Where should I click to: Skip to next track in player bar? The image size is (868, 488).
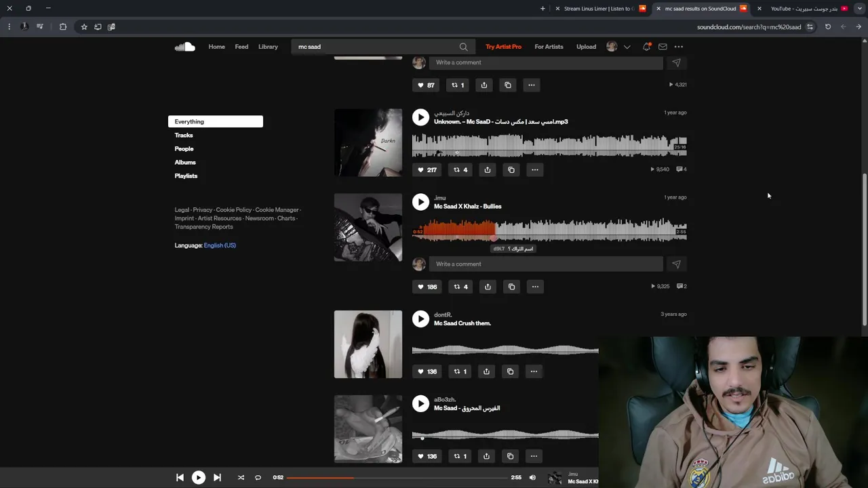click(x=217, y=478)
